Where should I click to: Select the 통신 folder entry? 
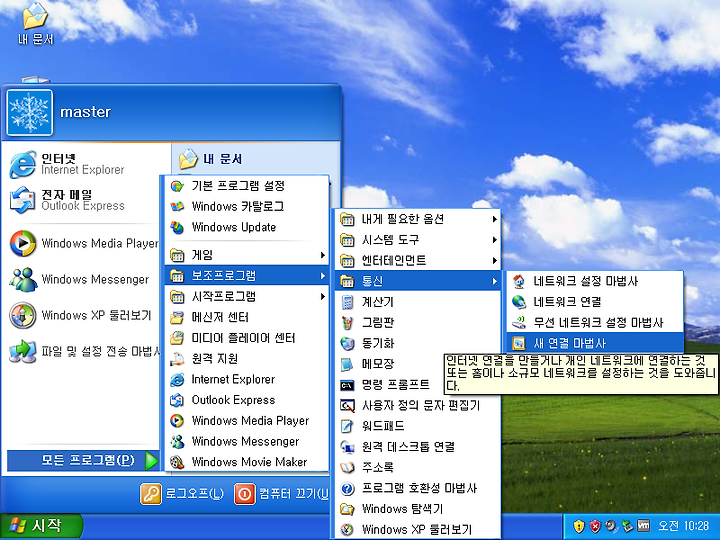(x=418, y=281)
